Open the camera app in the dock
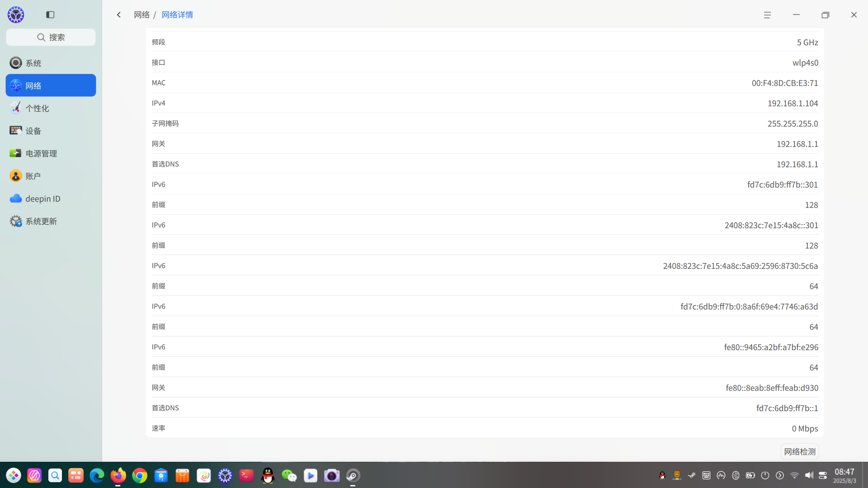Screen dimensions: 868x488 click(x=332, y=475)
